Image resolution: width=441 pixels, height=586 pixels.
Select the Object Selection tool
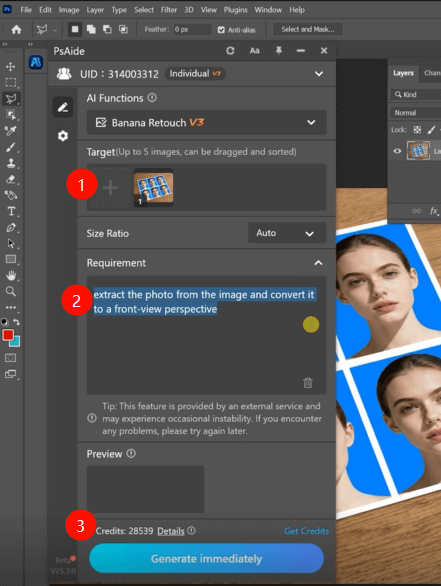click(10, 115)
